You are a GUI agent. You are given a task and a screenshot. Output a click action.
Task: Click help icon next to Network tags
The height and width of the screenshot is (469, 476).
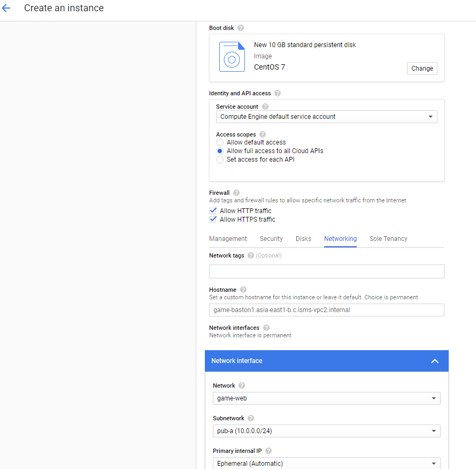pyautogui.click(x=250, y=255)
